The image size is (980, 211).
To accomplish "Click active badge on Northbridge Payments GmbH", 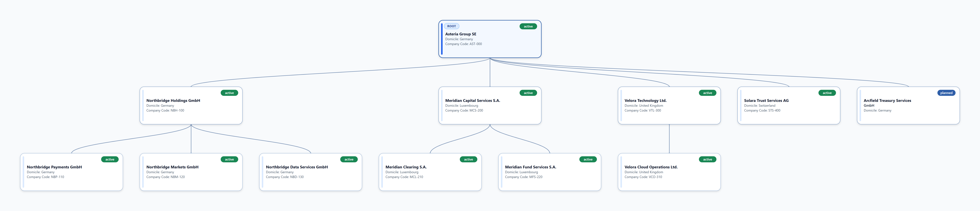I will click(110, 160).
